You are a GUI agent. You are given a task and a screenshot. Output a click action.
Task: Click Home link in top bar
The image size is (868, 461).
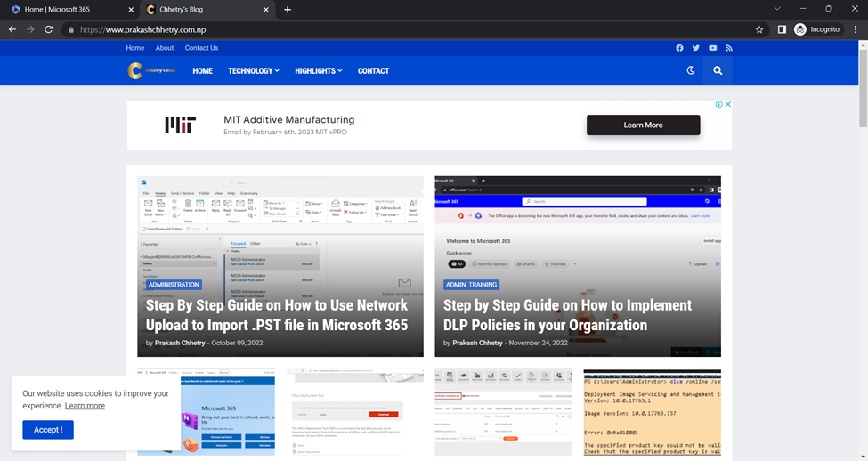pyautogui.click(x=135, y=48)
